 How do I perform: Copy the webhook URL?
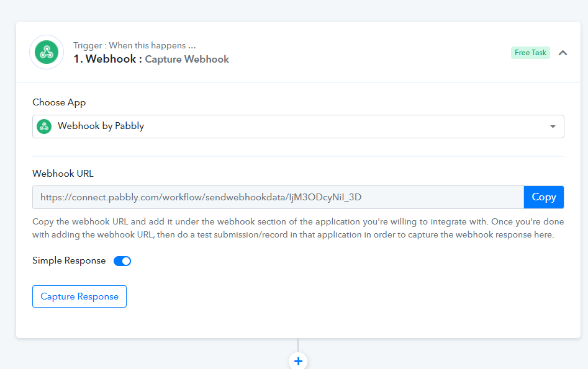point(544,197)
